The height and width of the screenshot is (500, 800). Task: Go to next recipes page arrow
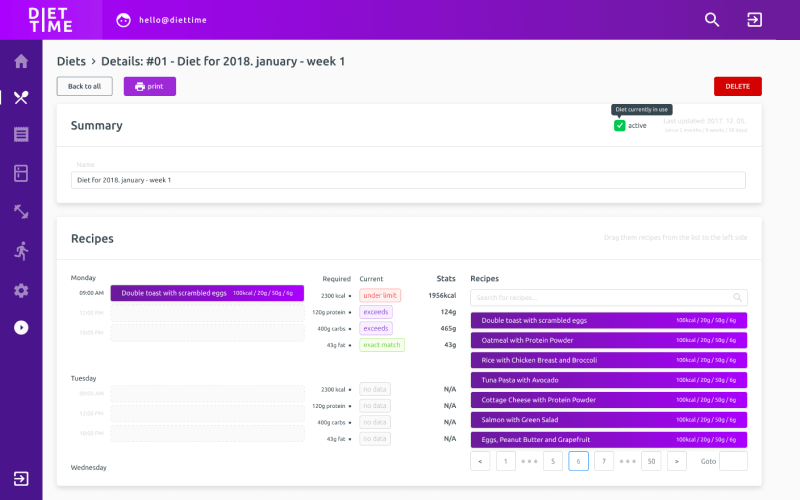click(x=677, y=461)
